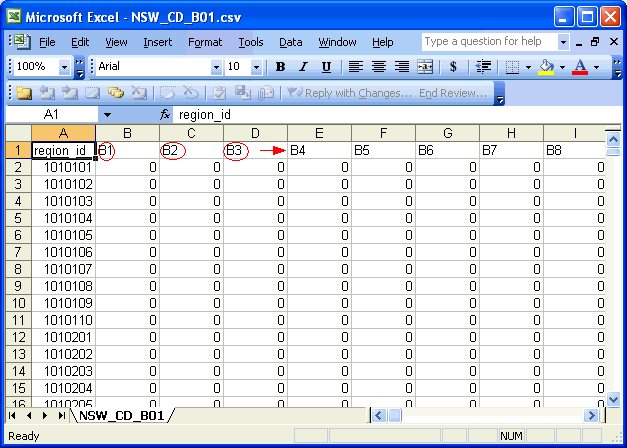
Task: Select column C header
Action: click(191, 133)
